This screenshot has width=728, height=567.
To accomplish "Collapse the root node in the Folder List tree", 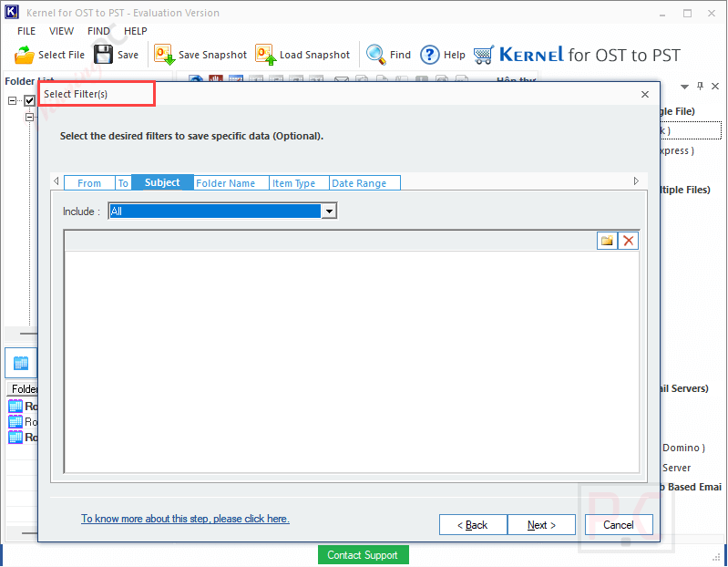I will [x=13, y=100].
